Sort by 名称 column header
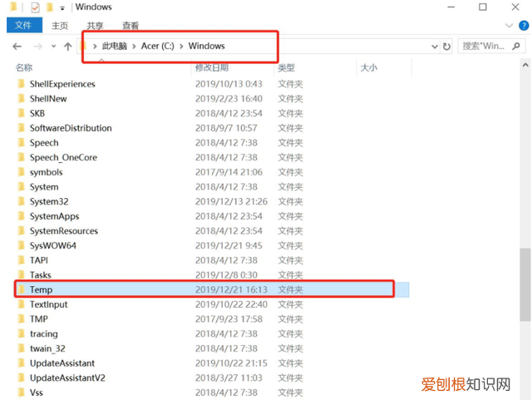 [24, 67]
